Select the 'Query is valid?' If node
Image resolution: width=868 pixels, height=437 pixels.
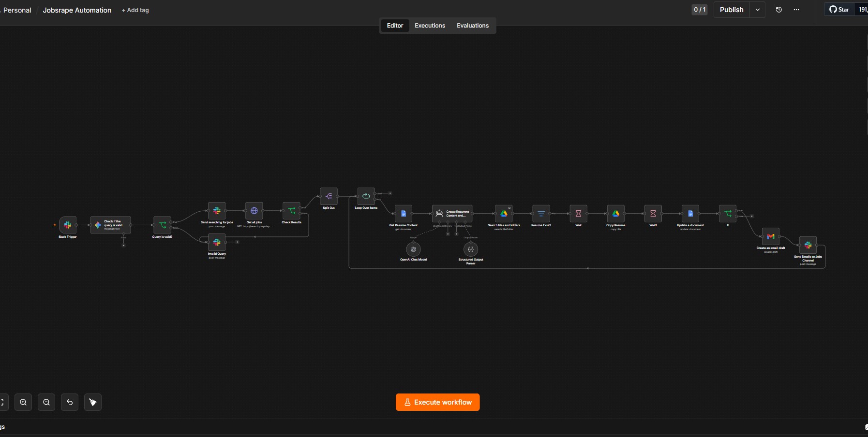(163, 225)
